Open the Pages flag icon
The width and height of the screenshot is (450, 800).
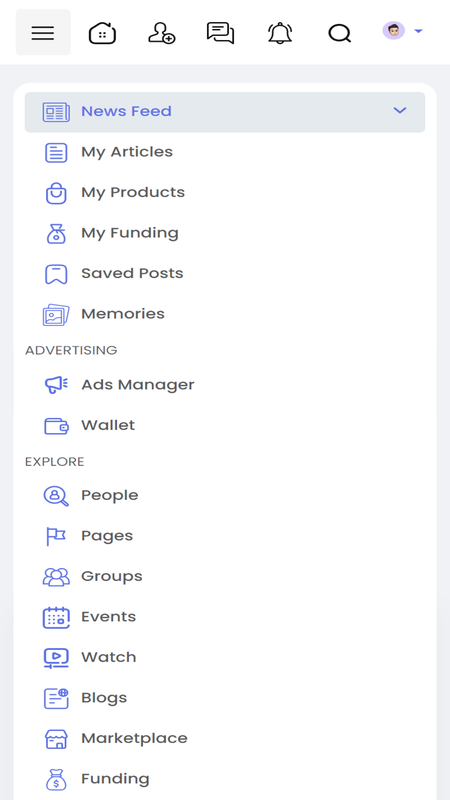point(56,536)
